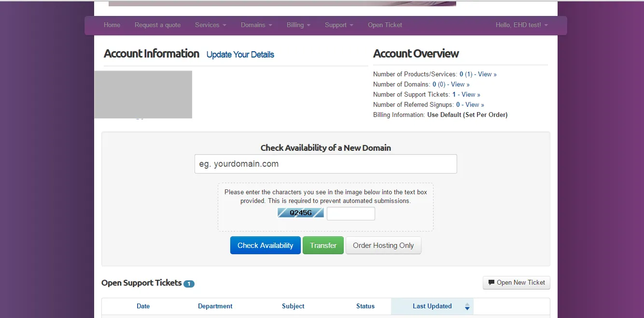This screenshot has width=644, height=318.
Task: Open the Services dropdown menu
Action: click(x=210, y=25)
